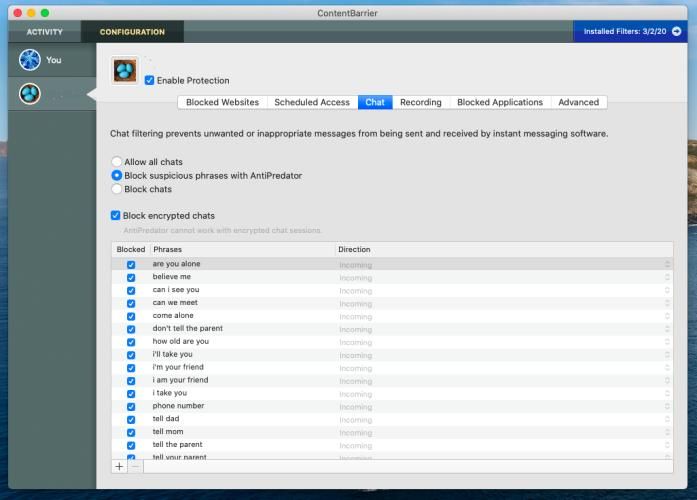697x500 pixels.
Task: Click the Incoming value for 'tell the parent'
Action: point(356,445)
